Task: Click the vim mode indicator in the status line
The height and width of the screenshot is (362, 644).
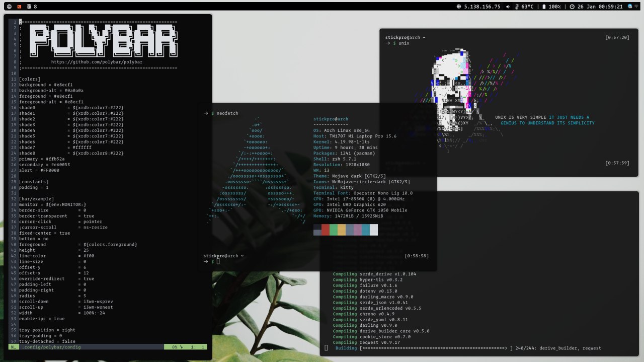Action: (x=13, y=347)
